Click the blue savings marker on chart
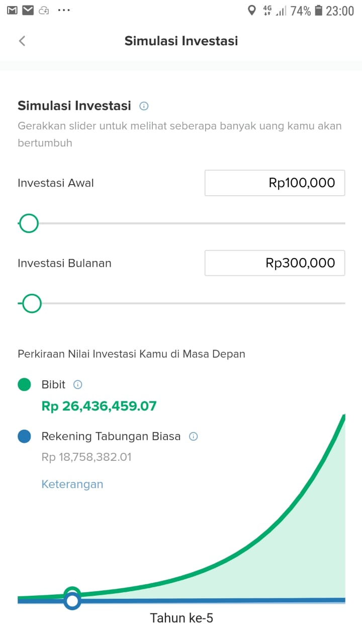362x644 pixels. pos(72,601)
